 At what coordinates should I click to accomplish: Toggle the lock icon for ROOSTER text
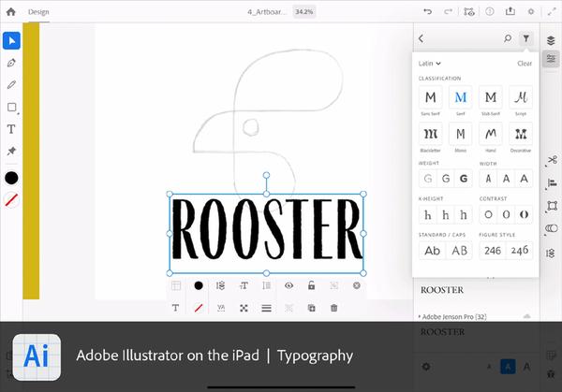click(312, 285)
